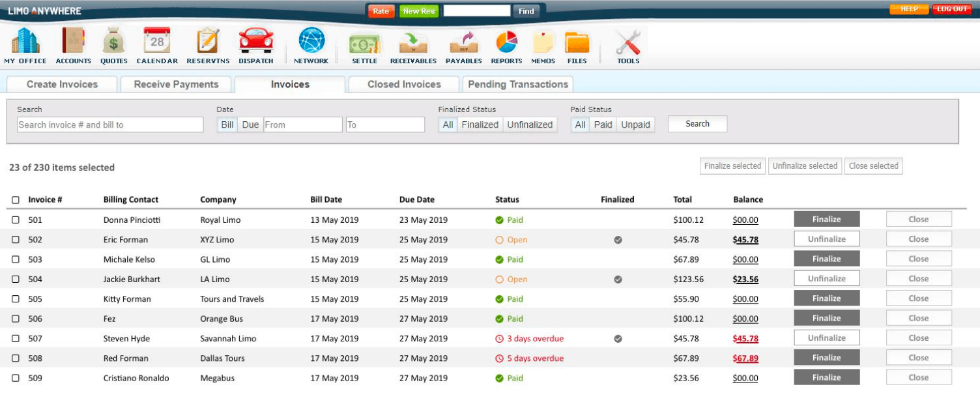Switch to the Create Invoices tab
This screenshot has width=980, height=404.
(62, 84)
